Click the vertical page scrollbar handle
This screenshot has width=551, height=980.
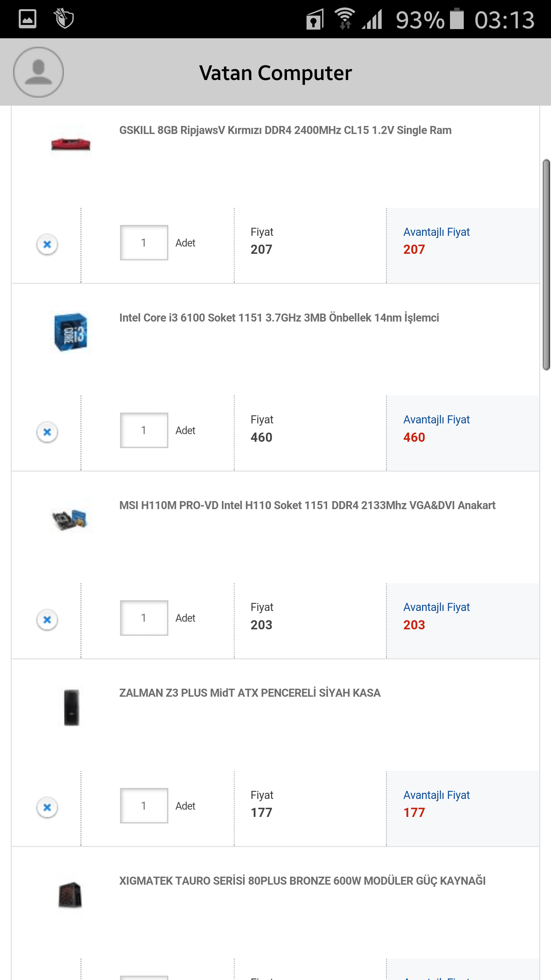click(546, 264)
